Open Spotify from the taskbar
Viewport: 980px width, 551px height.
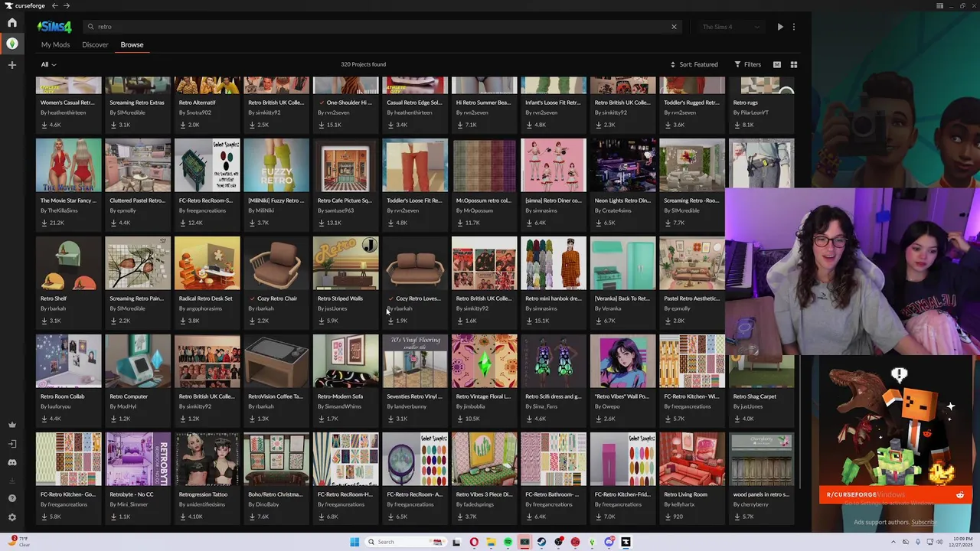pyautogui.click(x=508, y=542)
